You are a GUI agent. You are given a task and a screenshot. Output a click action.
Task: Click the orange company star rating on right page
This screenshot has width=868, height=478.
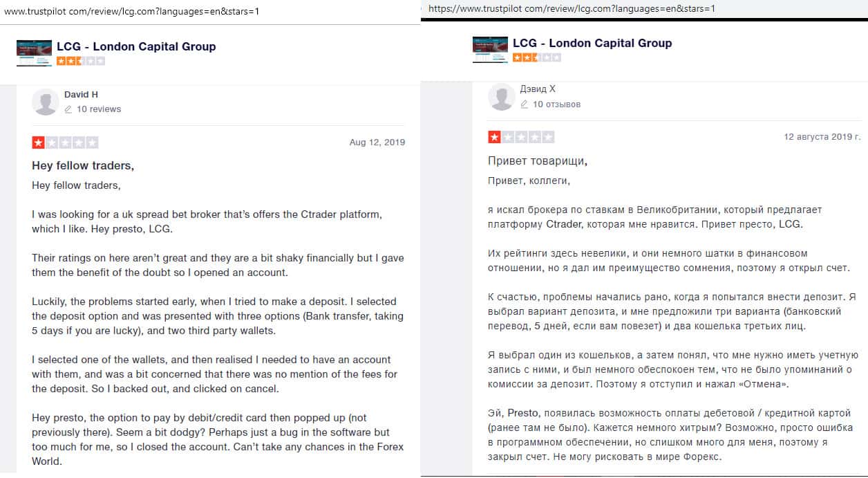pos(537,57)
